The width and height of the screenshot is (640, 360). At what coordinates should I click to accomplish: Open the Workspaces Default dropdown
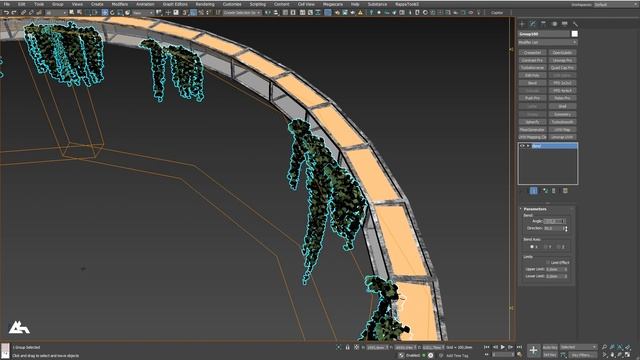click(x=615, y=4)
